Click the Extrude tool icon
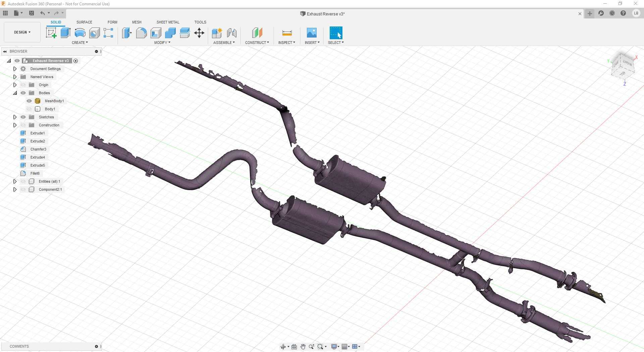Viewport: 644px width, 352px height. (x=65, y=33)
